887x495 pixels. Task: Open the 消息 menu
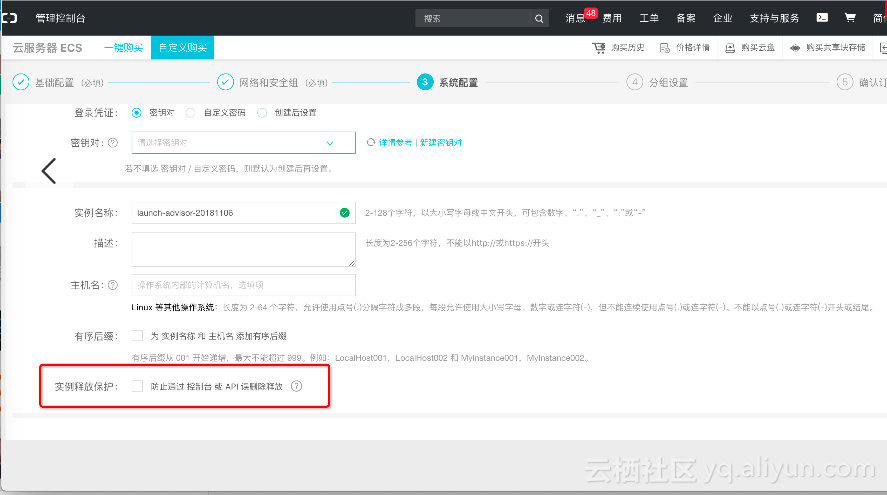pyautogui.click(x=575, y=18)
